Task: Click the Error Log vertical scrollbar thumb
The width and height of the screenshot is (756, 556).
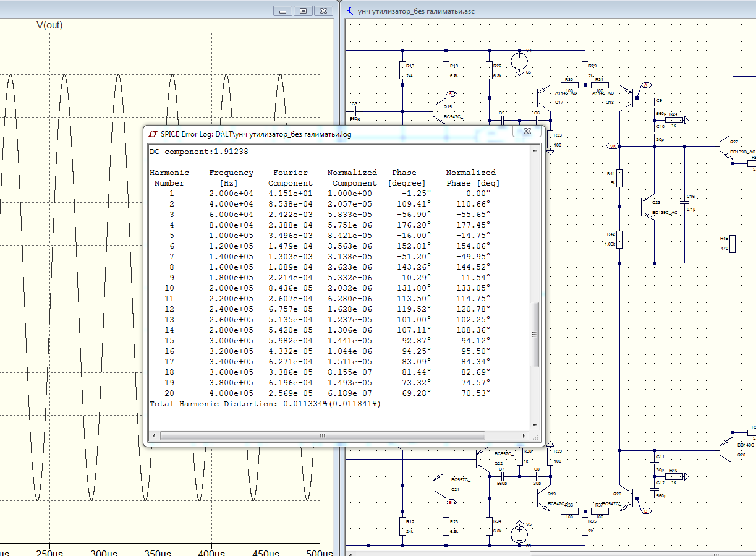Action: [x=535, y=334]
